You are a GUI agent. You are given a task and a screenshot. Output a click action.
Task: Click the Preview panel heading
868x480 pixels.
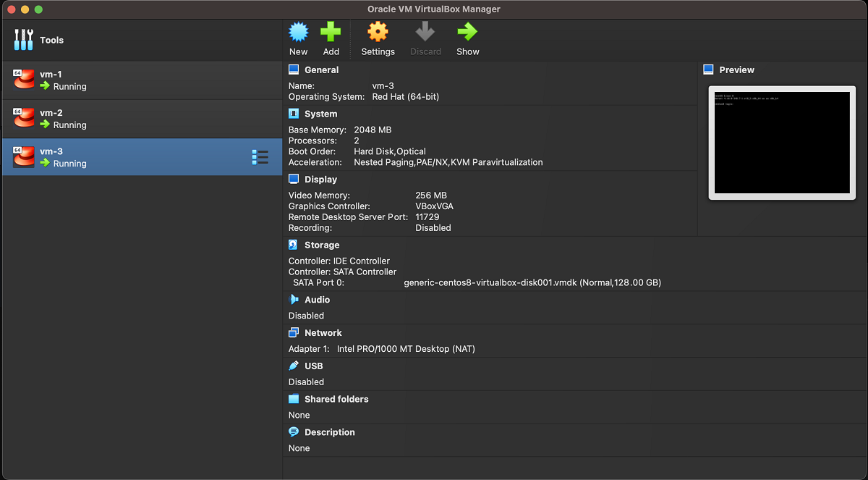[x=736, y=70]
